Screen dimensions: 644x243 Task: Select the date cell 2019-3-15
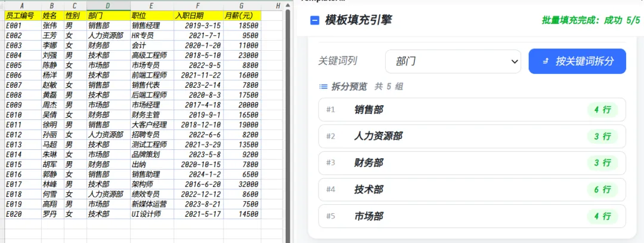tap(199, 26)
